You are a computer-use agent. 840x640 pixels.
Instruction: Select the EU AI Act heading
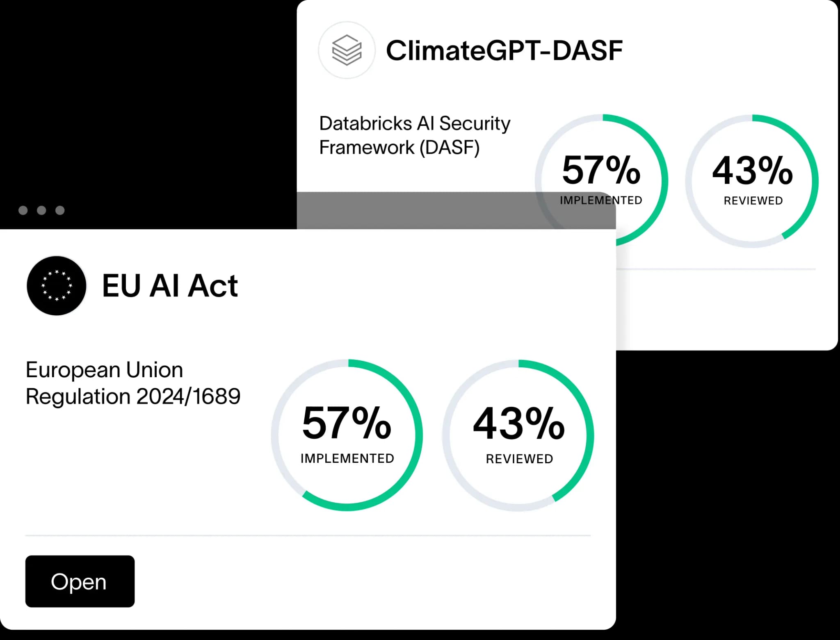170,286
